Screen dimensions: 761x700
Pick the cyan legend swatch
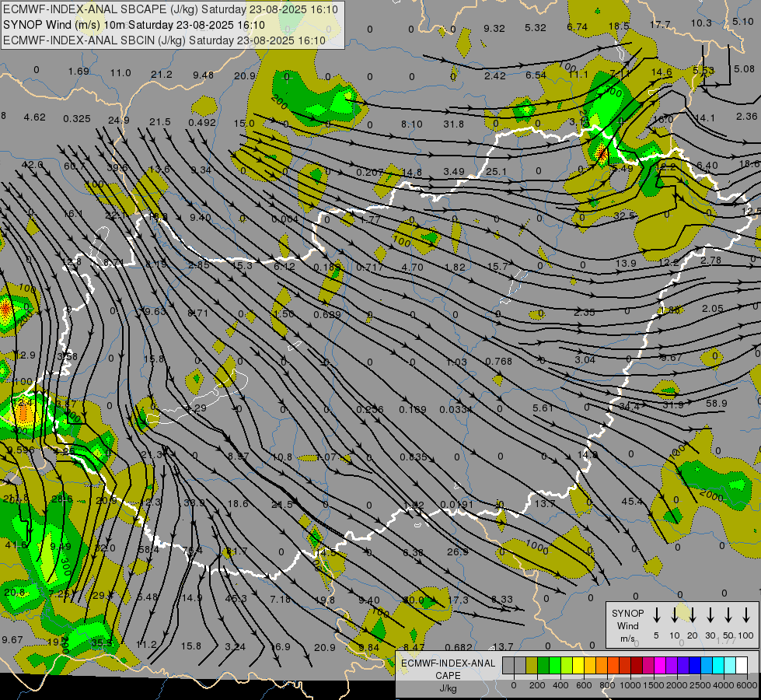(x=718, y=666)
